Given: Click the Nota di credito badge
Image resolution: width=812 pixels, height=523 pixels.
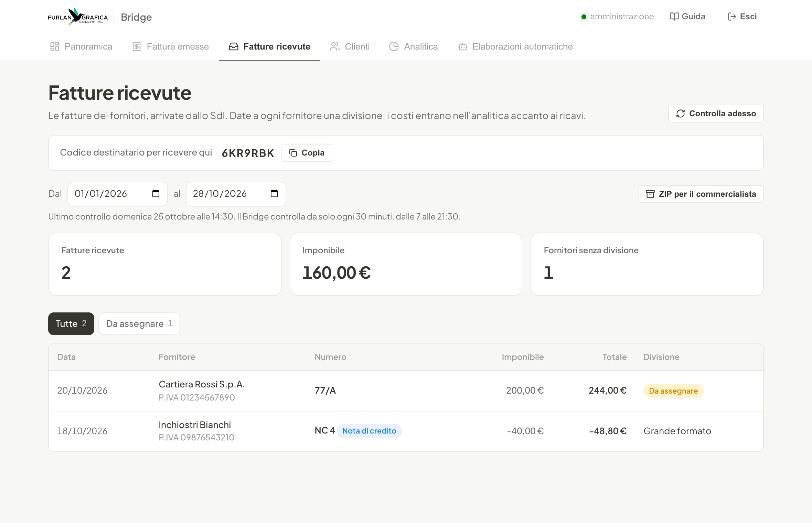Looking at the screenshot, I should point(369,431).
